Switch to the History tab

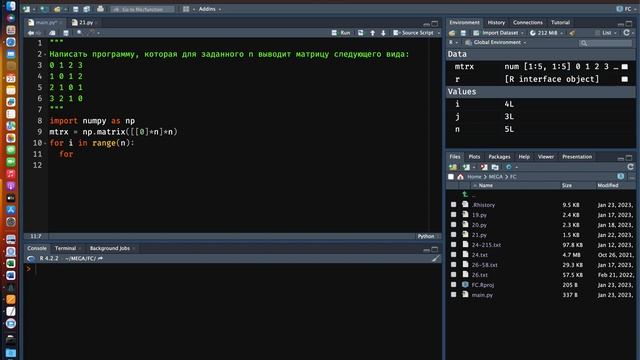[496, 23]
